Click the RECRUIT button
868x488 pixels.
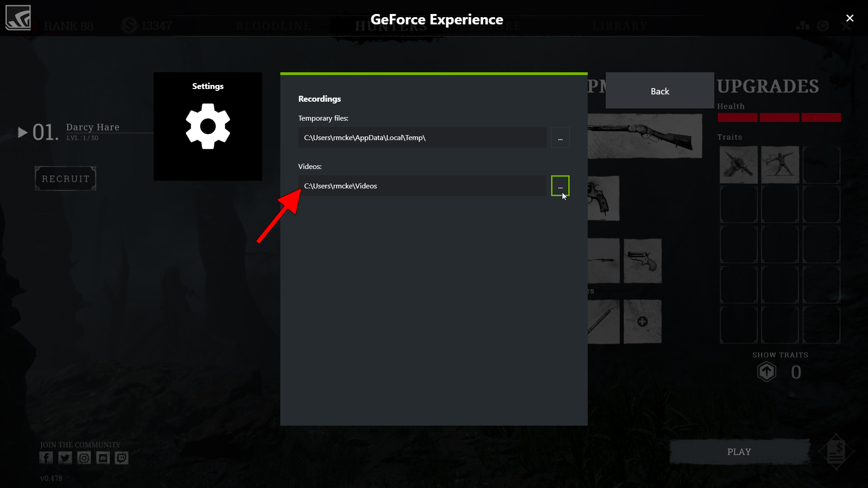coord(66,178)
